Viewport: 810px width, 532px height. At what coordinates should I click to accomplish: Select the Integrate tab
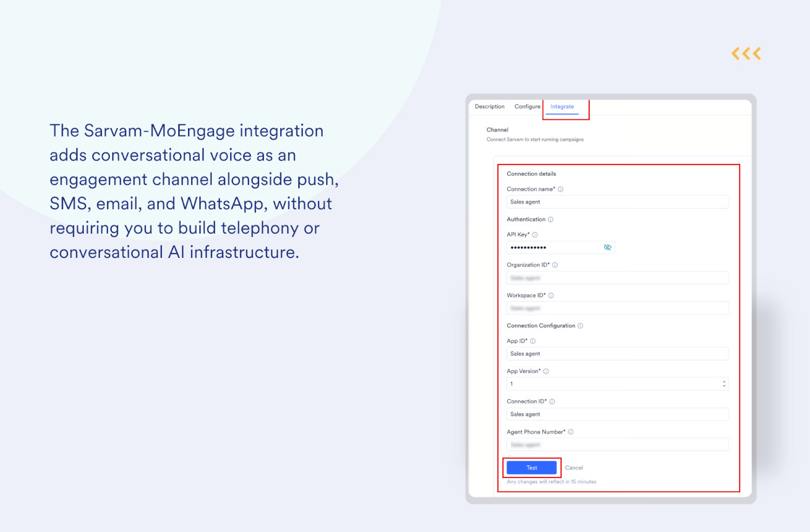(562, 107)
